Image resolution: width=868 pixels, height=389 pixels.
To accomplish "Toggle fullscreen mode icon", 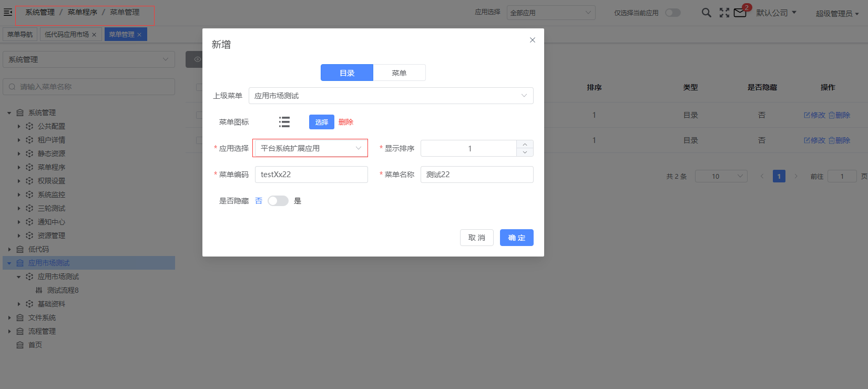I will (724, 13).
